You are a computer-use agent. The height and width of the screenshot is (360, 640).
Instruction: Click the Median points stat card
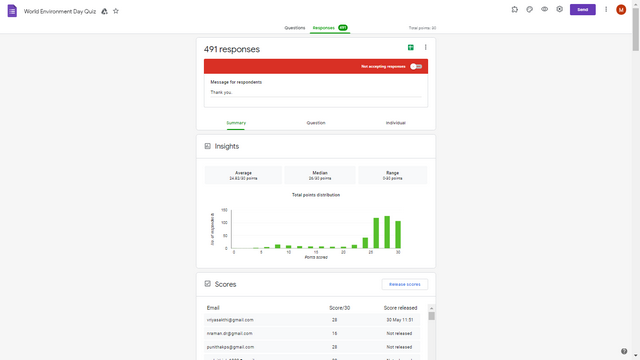click(x=320, y=175)
